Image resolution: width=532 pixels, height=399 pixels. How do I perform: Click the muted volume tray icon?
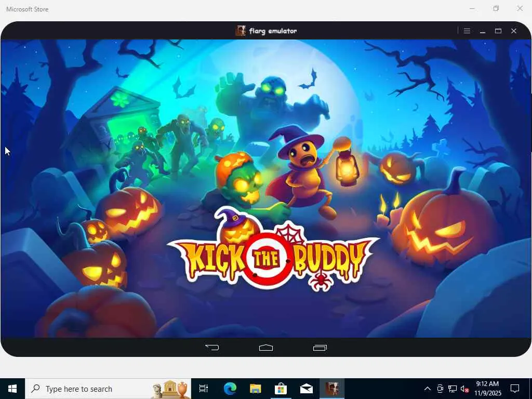click(464, 389)
